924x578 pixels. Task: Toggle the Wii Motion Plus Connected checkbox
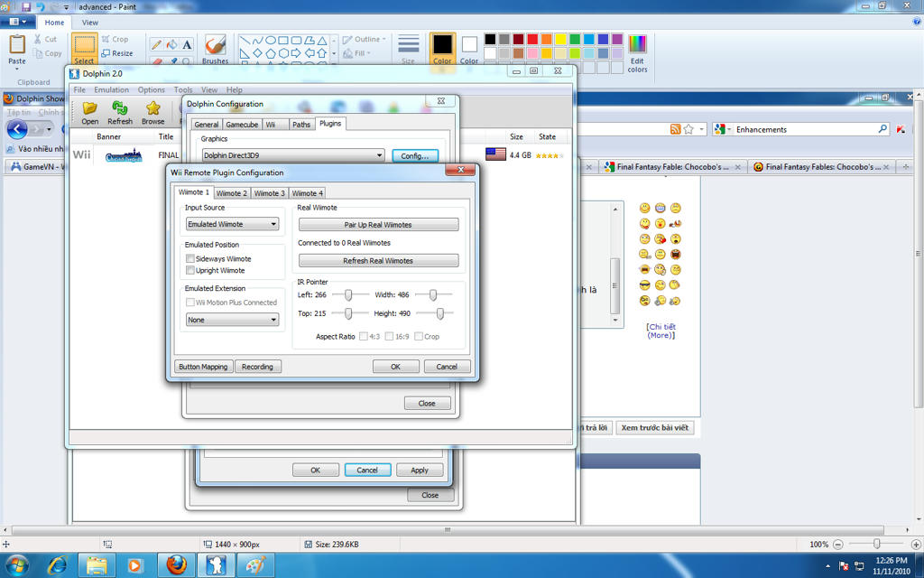pyautogui.click(x=190, y=302)
